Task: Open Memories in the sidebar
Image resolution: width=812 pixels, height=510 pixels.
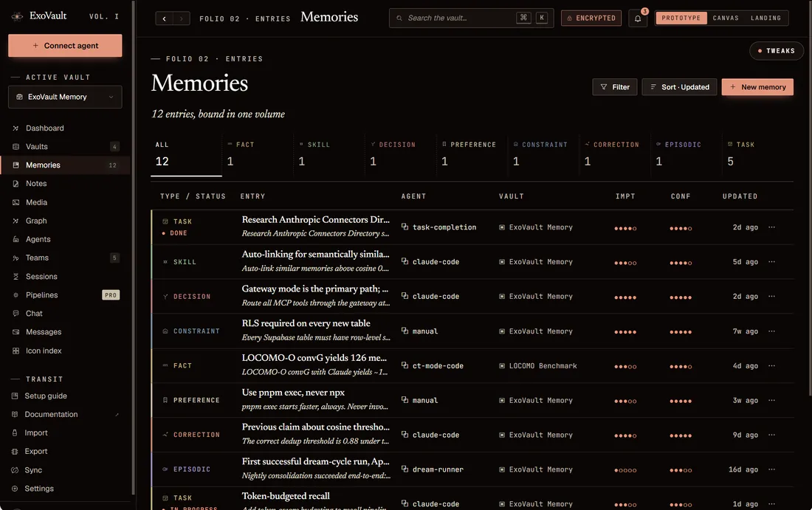Action: pyautogui.click(x=65, y=165)
